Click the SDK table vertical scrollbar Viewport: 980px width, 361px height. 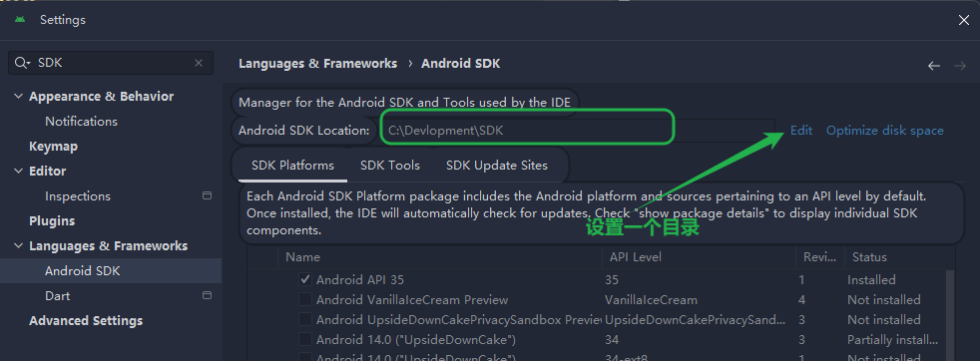click(949, 315)
